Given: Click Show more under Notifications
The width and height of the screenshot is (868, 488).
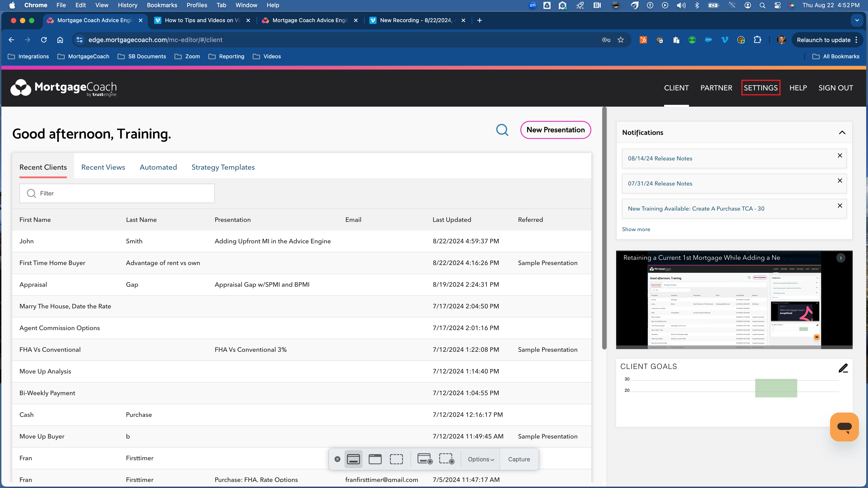Looking at the screenshot, I should (x=636, y=229).
